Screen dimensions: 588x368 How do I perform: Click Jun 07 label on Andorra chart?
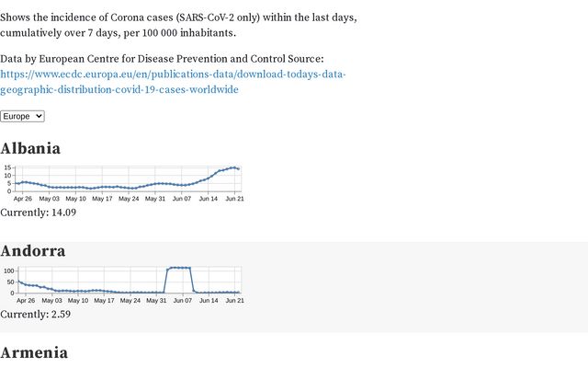(183, 300)
